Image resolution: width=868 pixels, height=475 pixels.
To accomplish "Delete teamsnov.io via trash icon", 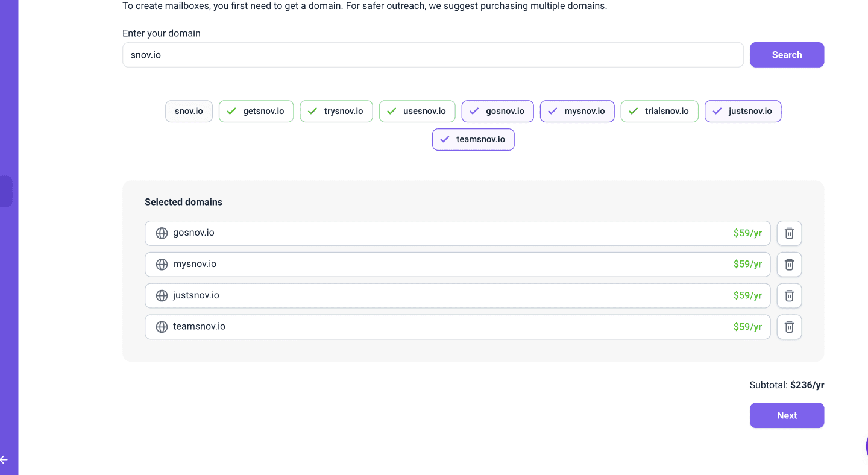I will 789,327.
